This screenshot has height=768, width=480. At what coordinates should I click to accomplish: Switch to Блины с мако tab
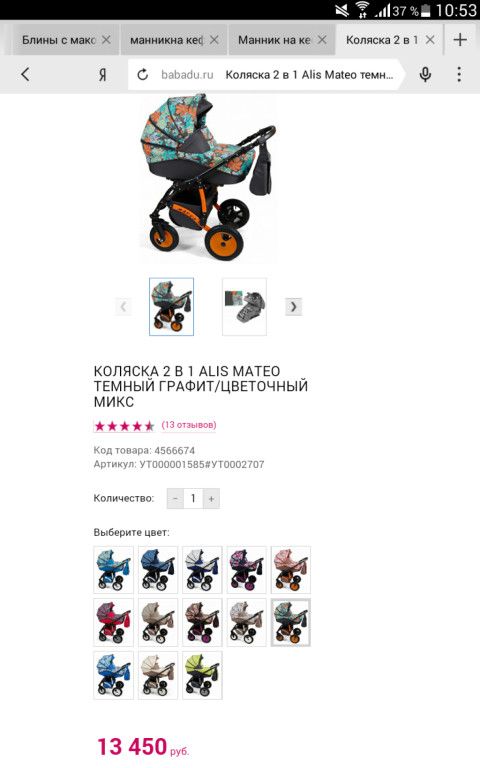(x=58, y=40)
